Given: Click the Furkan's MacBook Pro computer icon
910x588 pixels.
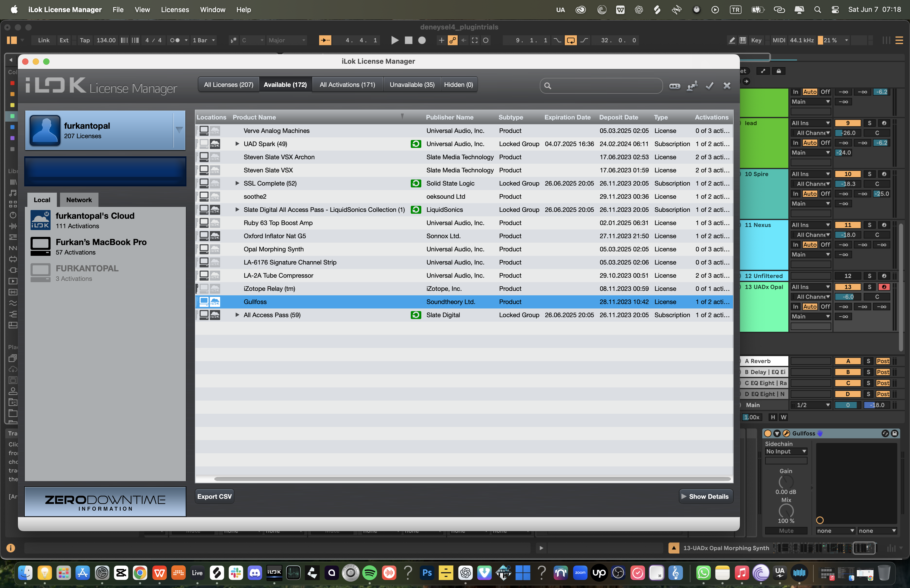Looking at the screenshot, I should pyautogui.click(x=40, y=246).
